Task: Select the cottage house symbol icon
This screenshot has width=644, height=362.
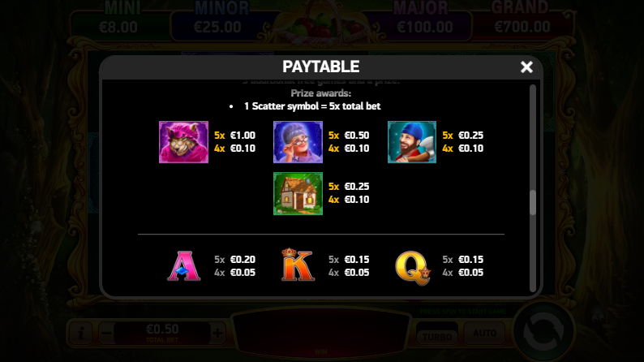Action: [x=298, y=193]
